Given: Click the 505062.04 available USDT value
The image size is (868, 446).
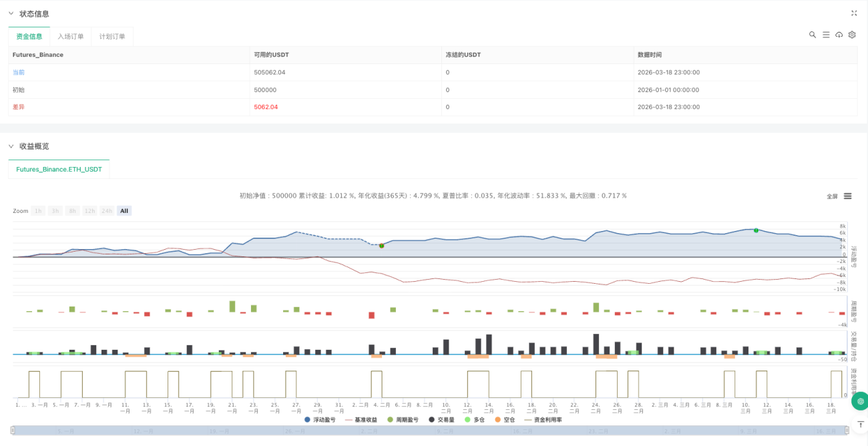Looking at the screenshot, I should click(270, 72).
